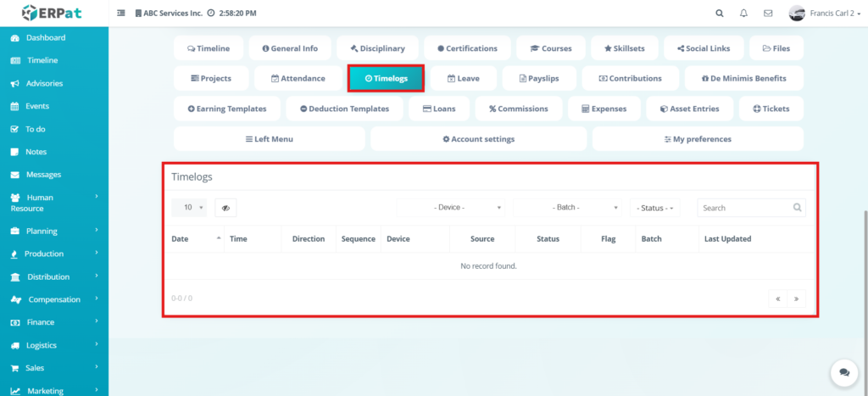Expand the Device filter dropdown

(x=452, y=208)
